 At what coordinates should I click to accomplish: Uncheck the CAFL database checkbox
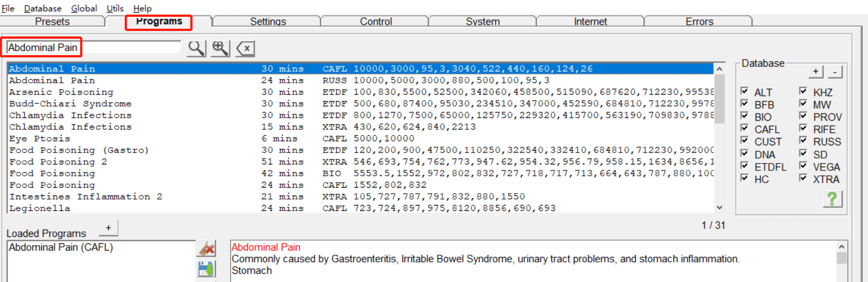[745, 128]
